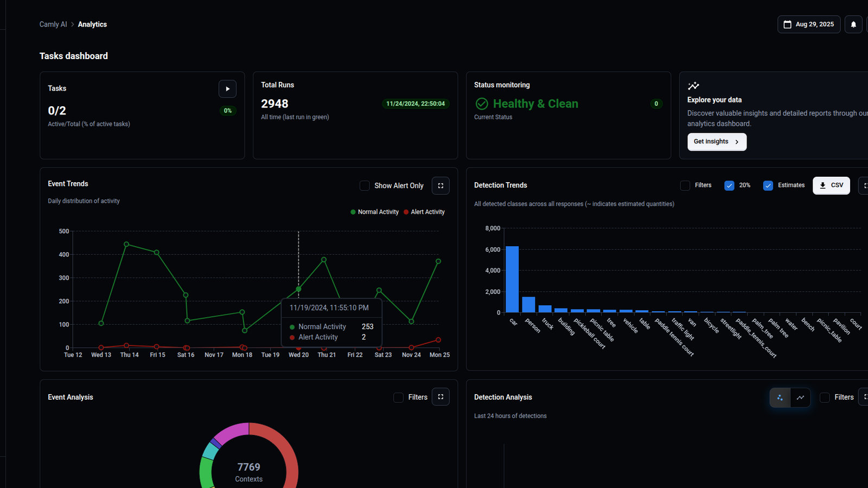Click the 7769 Contexts label
This screenshot has height=488, width=868.
point(249,472)
